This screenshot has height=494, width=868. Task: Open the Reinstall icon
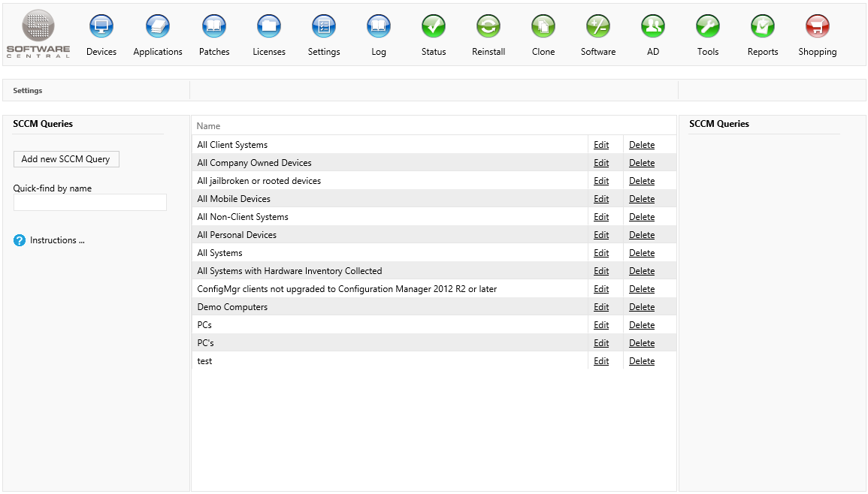[488, 27]
